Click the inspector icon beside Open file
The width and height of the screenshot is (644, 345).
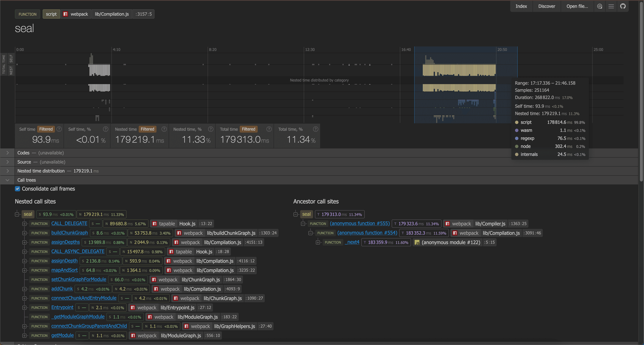[599, 6]
